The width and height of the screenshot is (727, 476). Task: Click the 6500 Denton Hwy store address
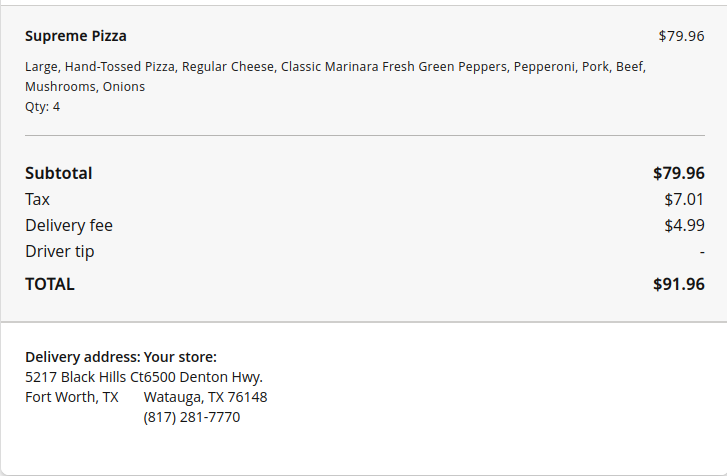click(204, 377)
